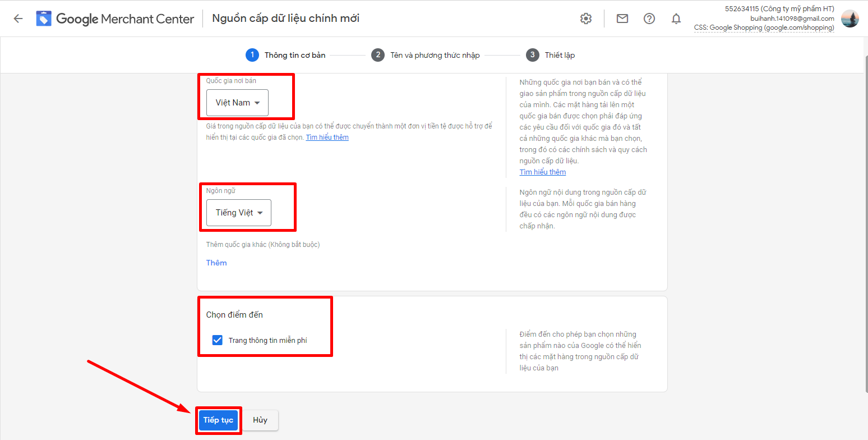This screenshot has height=440, width=868.
Task: Open the notifications bell icon
Action: pos(676,19)
